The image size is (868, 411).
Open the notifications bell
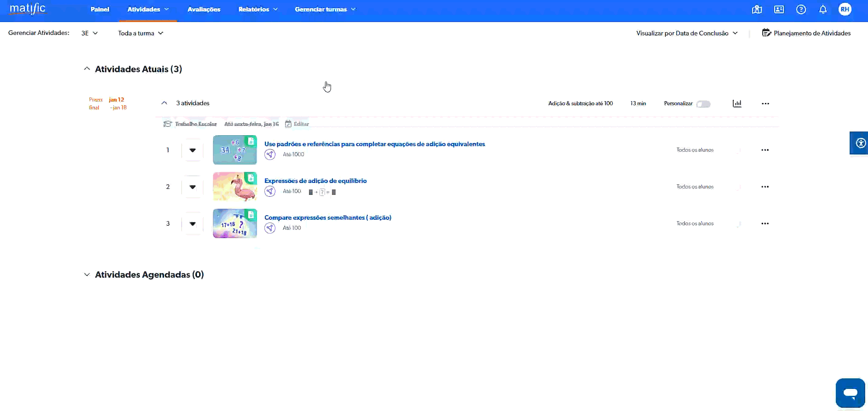823,10
